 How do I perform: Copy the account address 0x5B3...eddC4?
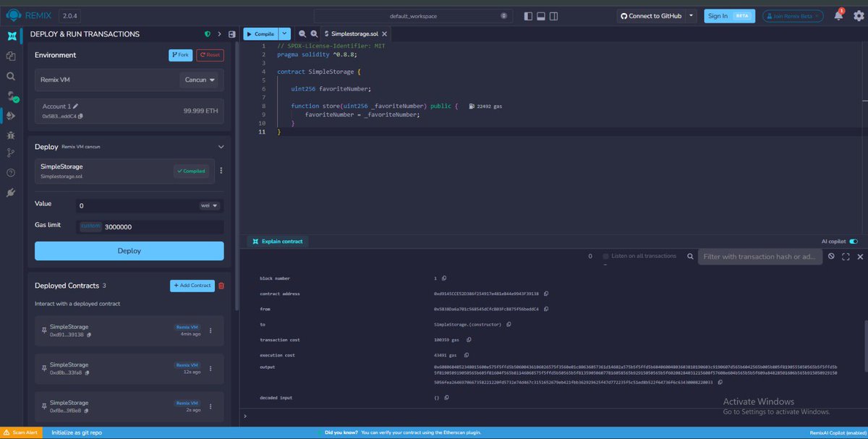pos(80,116)
